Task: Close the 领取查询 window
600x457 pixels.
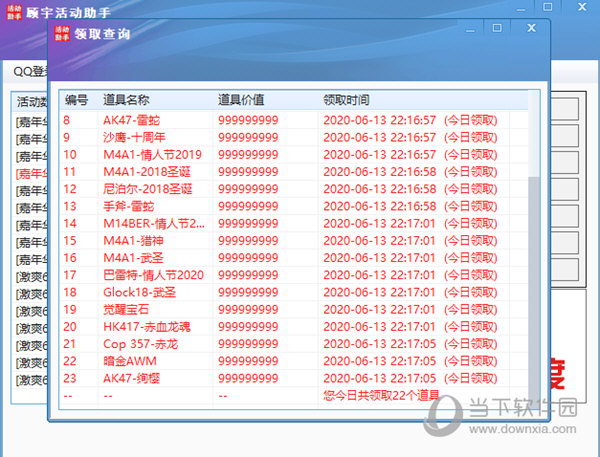Action: [x=532, y=28]
